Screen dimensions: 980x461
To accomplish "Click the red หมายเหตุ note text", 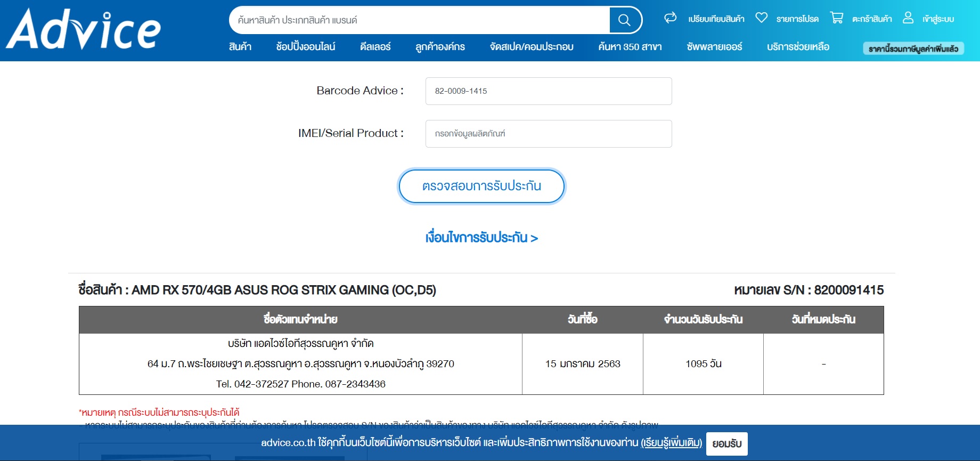I will tap(159, 413).
